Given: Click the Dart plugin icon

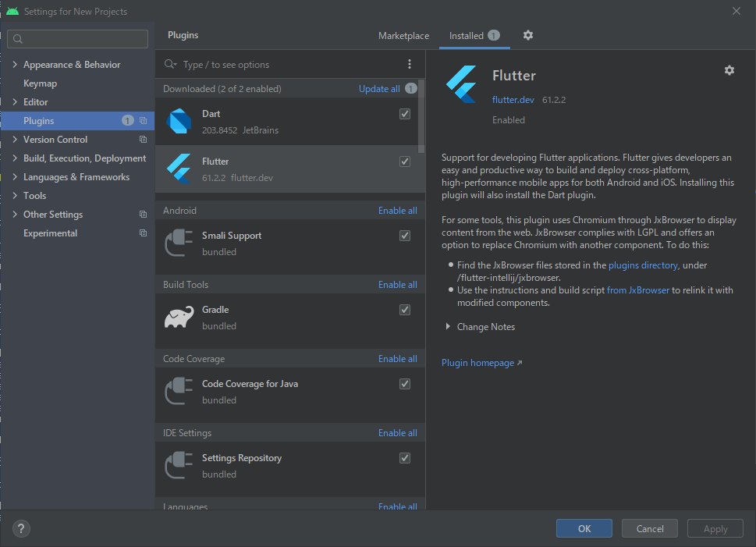Looking at the screenshot, I should 179,121.
